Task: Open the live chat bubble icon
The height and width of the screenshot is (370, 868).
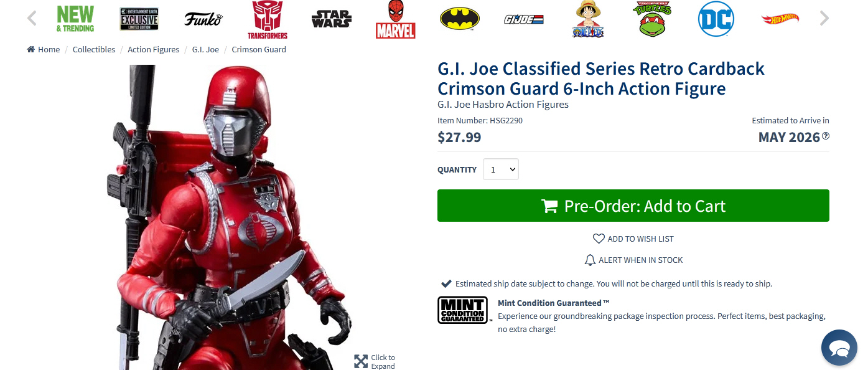Action: point(839,348)
